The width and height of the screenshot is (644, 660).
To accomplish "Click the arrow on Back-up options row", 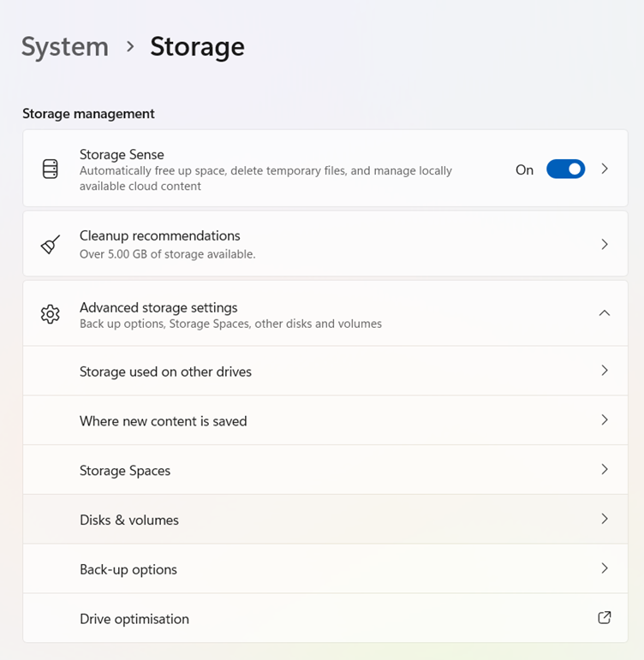I will [x=605, y=568].
